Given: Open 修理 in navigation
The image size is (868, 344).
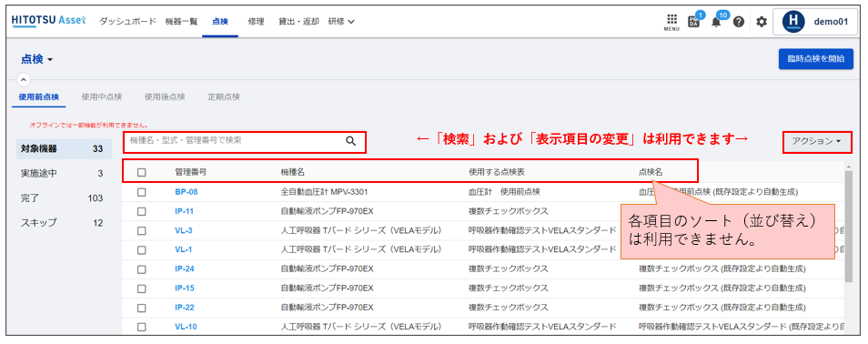Looking at the screenshot, I should [256, 22].
